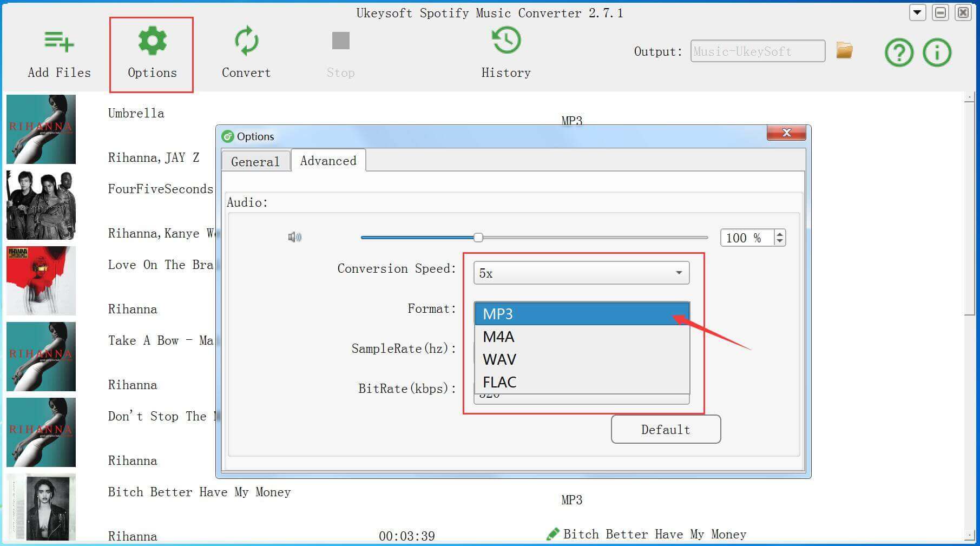Select the Don't Stop The Music thumbnail
Image resolution: width=980 pixels, height=546 pixels.
point(41,432)
